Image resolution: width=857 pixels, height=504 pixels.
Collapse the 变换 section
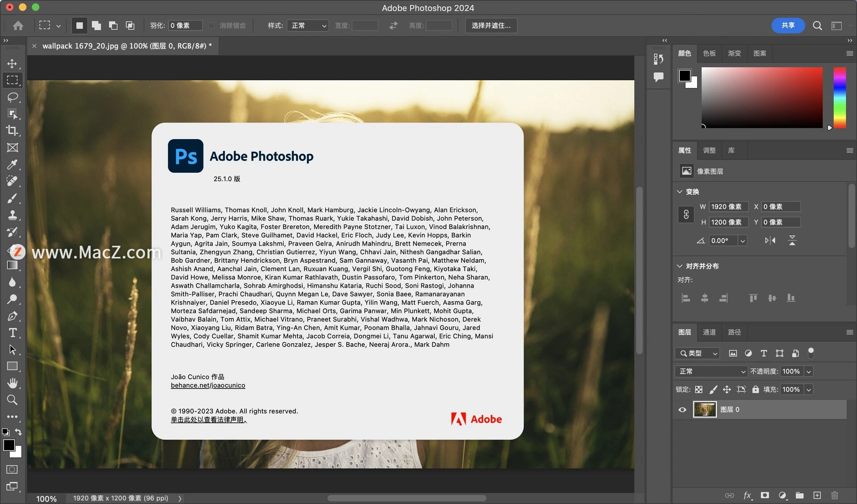coord(679,192)
